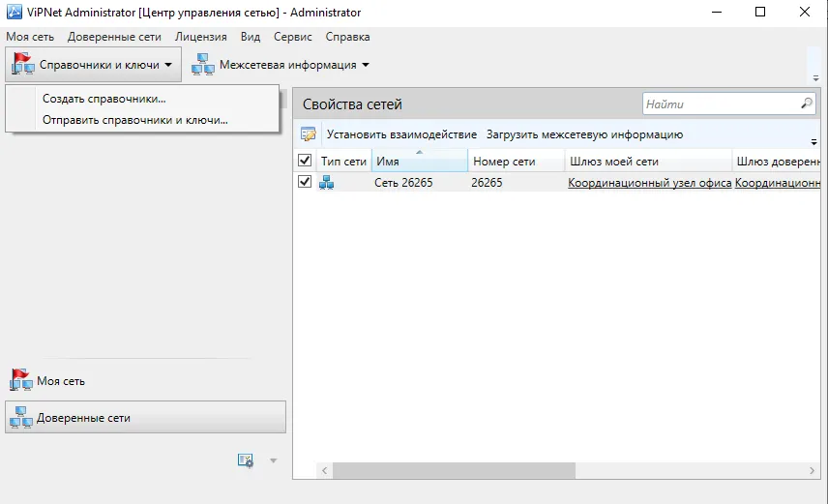Toggle the select-all checkbox in table header
This screenshot has height=504, width=828.
[x=305, y=160]
